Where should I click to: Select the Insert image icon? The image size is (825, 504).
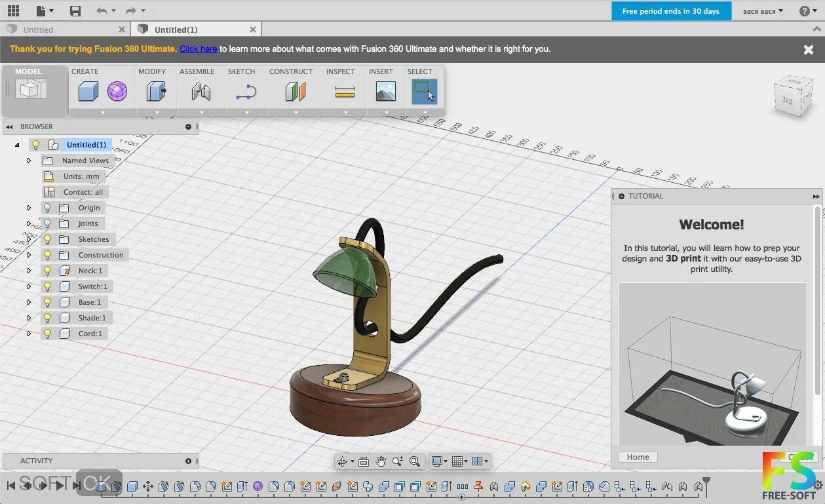[386, 91]
